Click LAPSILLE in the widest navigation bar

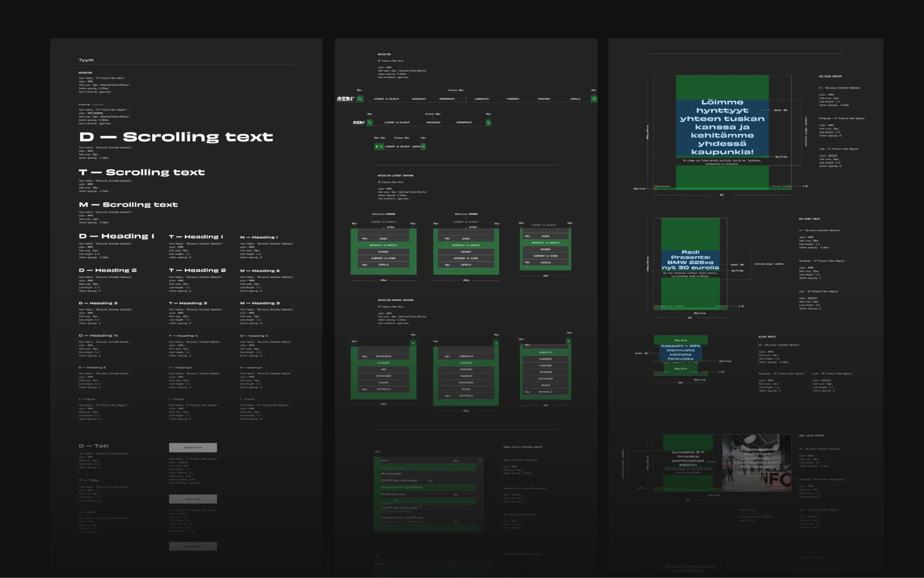(575, 99)
